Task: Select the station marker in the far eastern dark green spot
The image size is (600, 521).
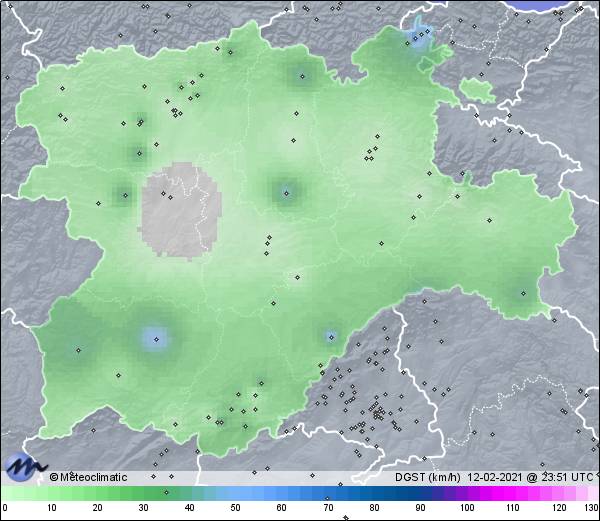Action: coord(523,294)
